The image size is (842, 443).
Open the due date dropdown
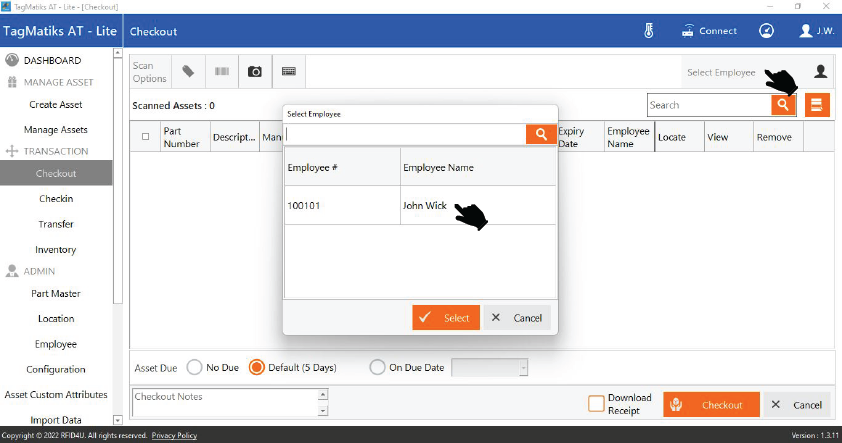[522, 368]
